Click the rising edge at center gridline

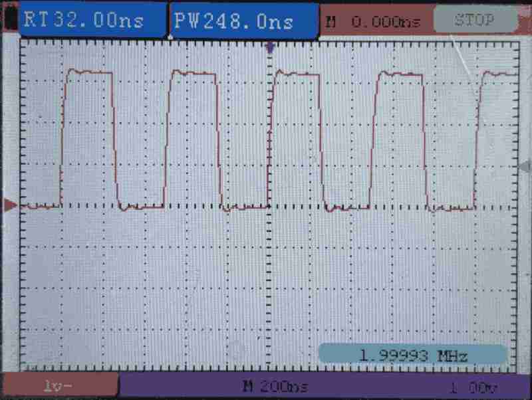(x=270, y=140)
